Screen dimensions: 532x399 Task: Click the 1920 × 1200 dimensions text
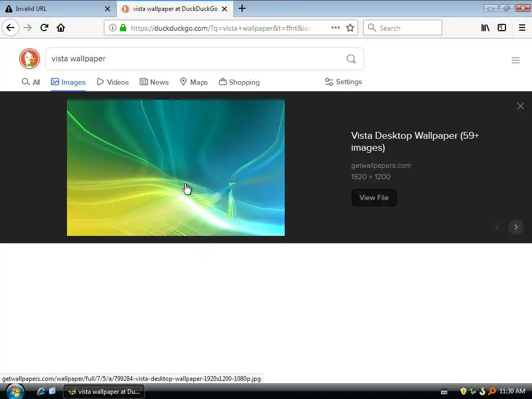coord(370,177)
